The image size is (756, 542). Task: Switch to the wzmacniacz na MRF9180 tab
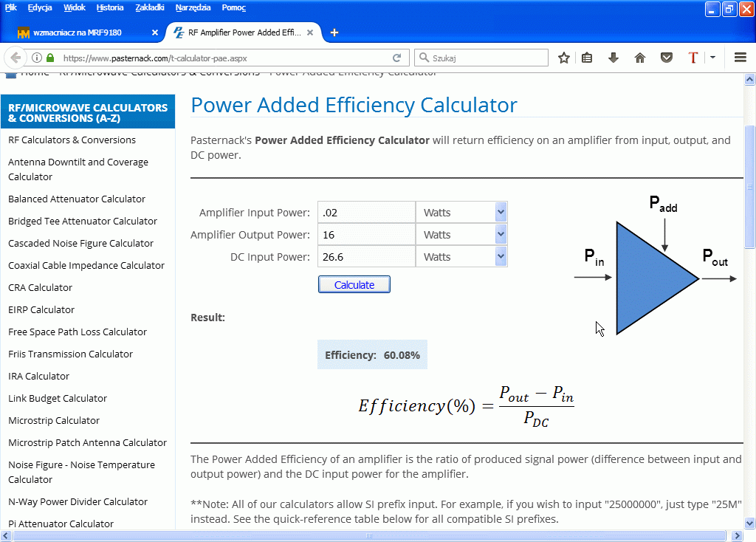click(x=78, y=32)
